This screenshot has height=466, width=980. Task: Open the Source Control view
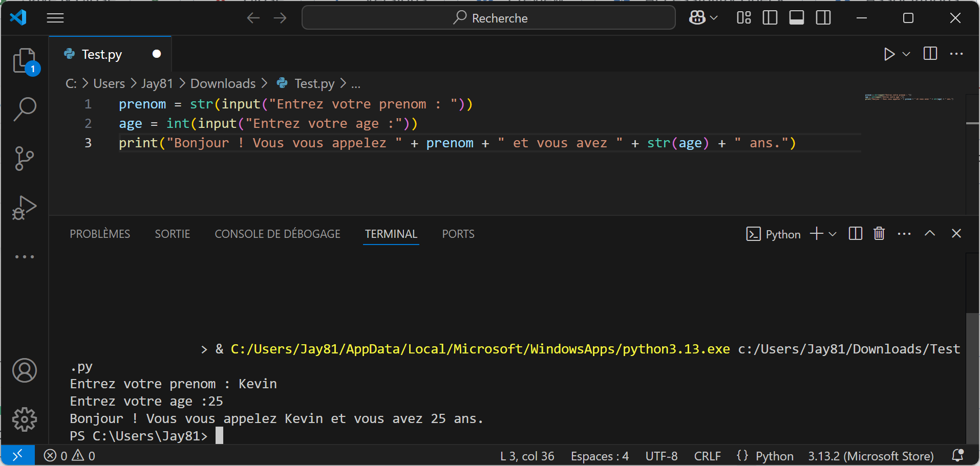tap(25, 159)
